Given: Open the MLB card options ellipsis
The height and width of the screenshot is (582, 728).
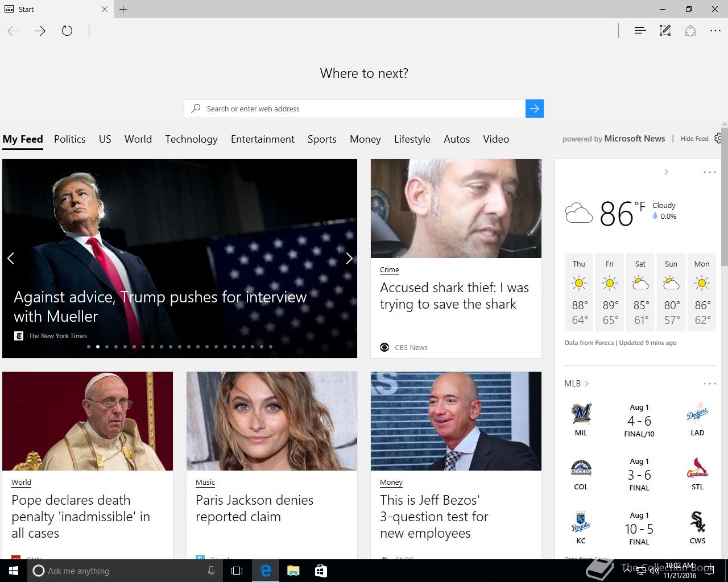Looking at the screenshot, I should pos(710,384).
